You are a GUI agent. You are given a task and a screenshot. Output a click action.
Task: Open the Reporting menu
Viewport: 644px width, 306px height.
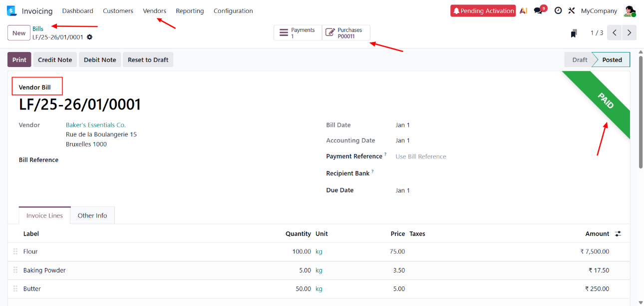pyautogui.click(x=190, y=11)
